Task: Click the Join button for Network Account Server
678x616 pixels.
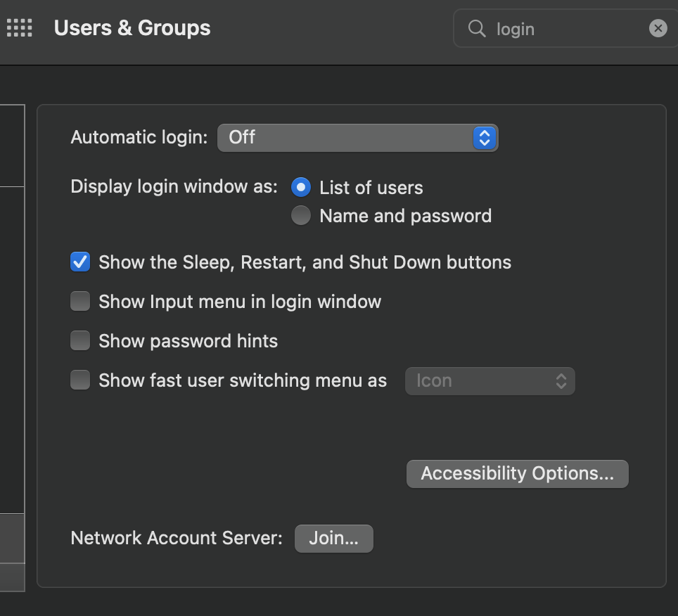Action: click(x=333, y=539)
